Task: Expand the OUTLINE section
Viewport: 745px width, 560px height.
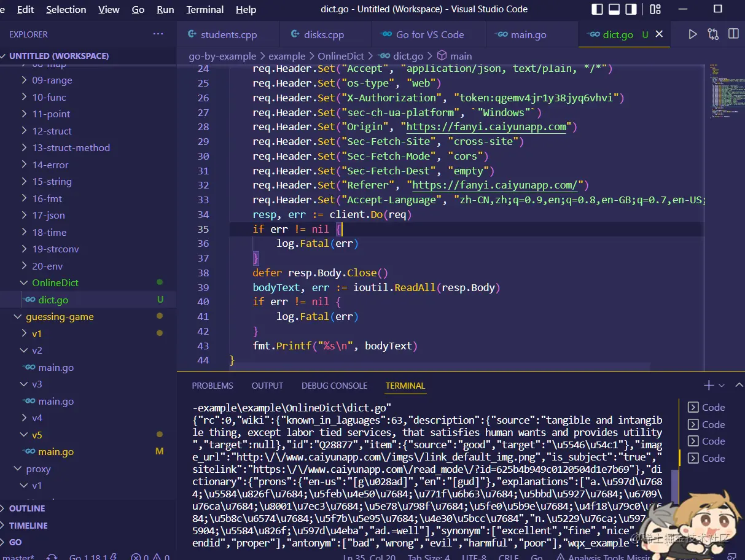Action: tap(88, 508)
